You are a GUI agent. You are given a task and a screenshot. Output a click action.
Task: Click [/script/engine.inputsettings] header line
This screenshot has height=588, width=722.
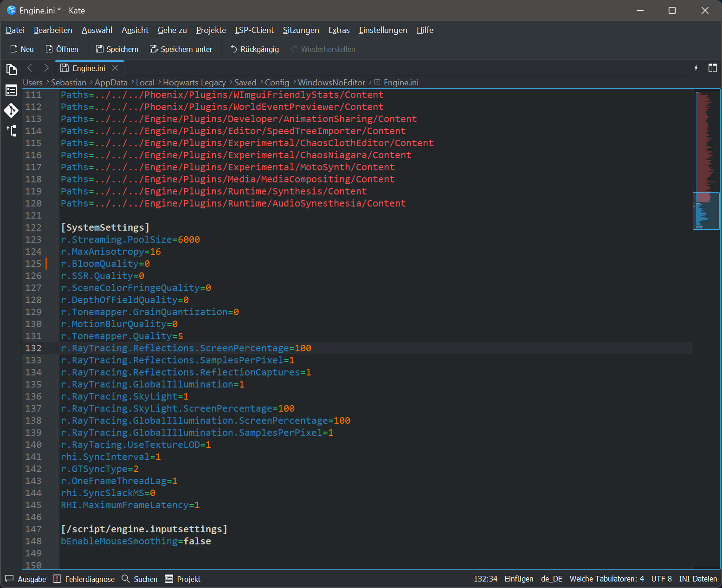click(x=144, y=529)
